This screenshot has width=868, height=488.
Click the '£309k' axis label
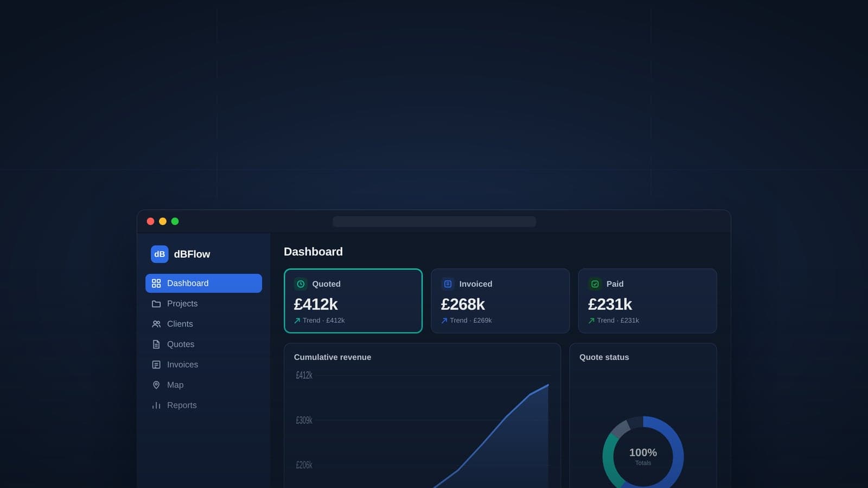(x=304, y=420)
